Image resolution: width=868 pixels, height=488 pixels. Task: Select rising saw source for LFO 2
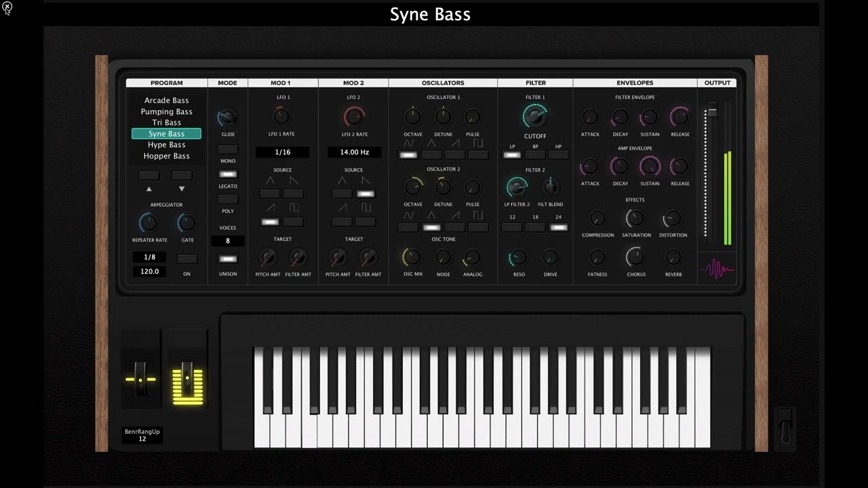(x=342, y=222)
